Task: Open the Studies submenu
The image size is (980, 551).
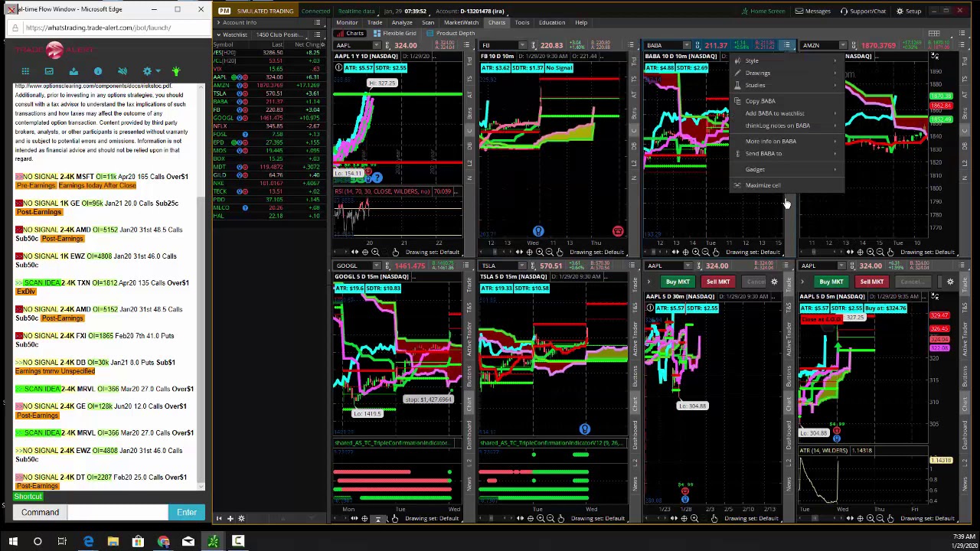Action: pyautogui.click(x=786, y=86)
